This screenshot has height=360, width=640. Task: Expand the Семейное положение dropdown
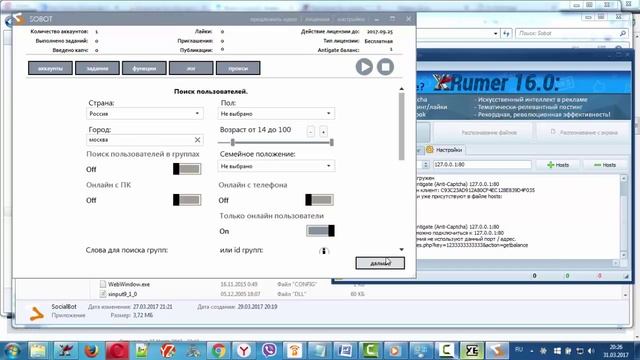tap(276, 166)
